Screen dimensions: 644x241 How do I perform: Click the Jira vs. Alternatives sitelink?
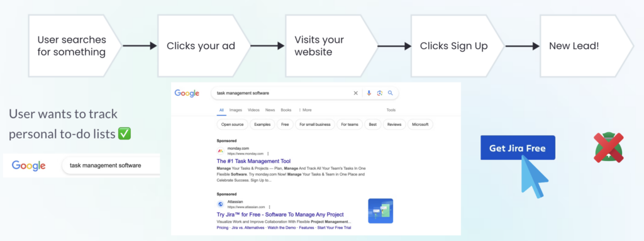point(248,227)
